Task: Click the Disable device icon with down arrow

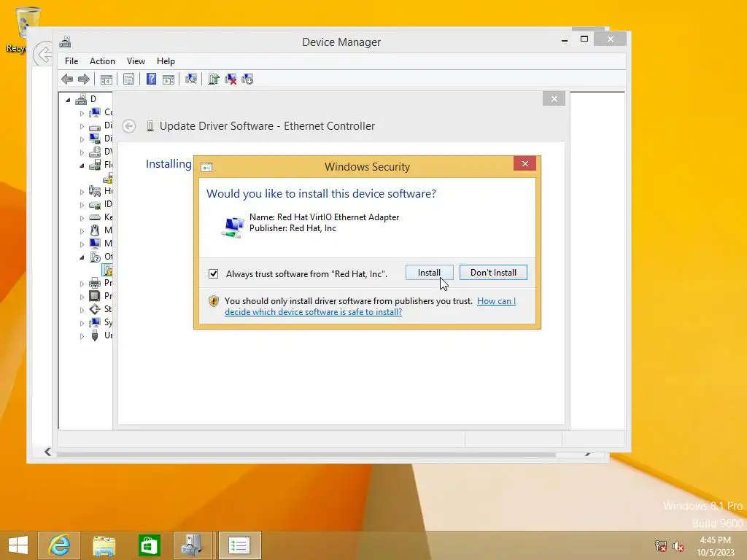Action: 247,79
